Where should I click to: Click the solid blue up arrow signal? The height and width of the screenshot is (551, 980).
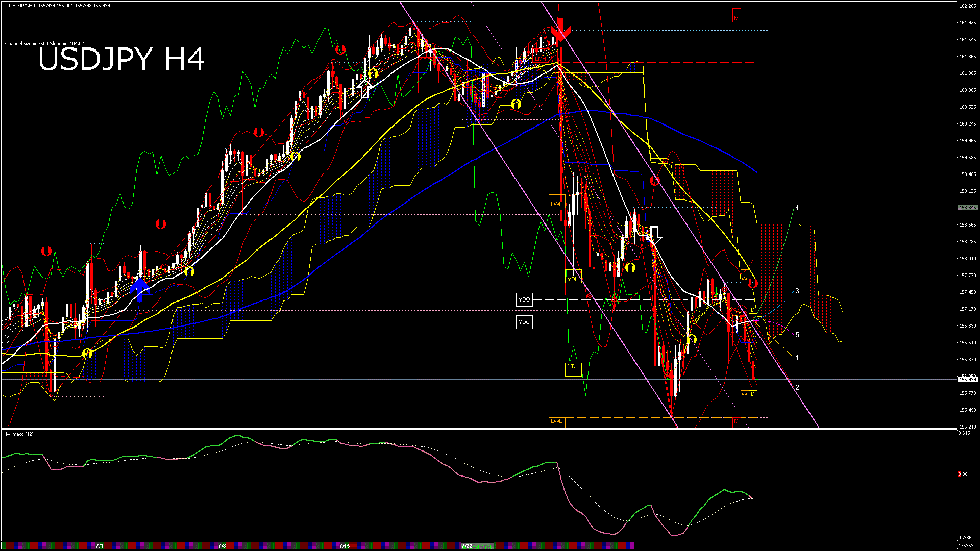[x=139, y=288]
